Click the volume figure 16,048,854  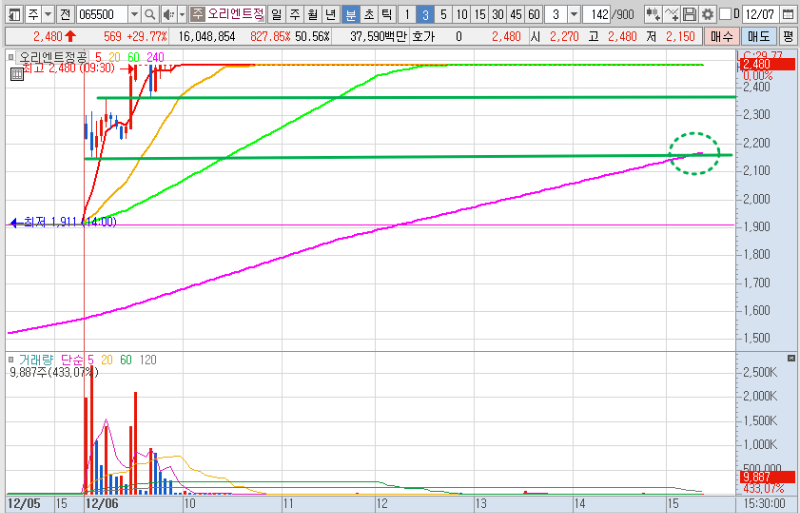[207, 36]
